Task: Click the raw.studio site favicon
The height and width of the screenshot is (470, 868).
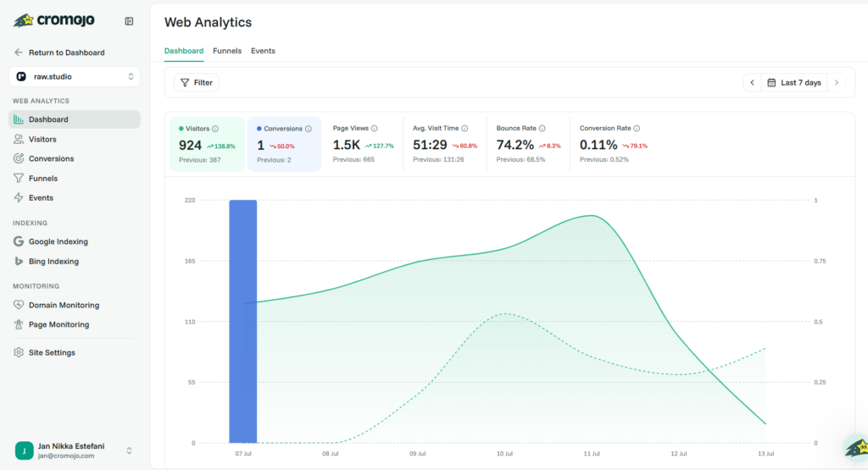Action: [x=21, y=76]
